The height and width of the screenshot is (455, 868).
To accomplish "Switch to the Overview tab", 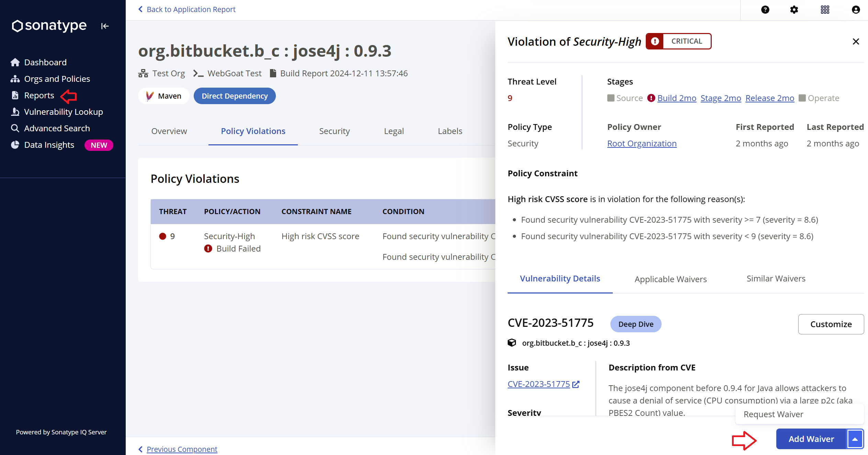I will 169,131.
